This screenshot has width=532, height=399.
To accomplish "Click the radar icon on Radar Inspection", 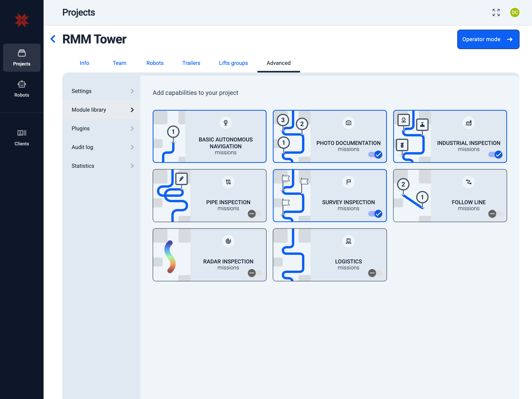I will 228,241.
